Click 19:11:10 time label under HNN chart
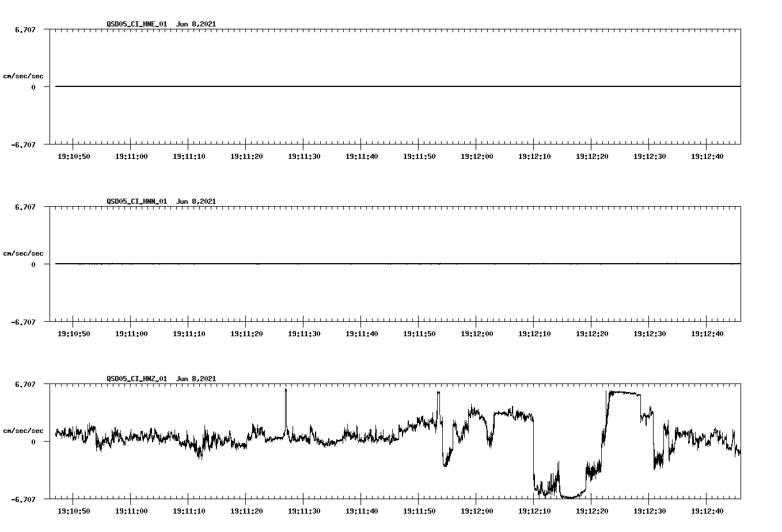The height and width of the screenshot is (532, 782). (x=189, y=333)
